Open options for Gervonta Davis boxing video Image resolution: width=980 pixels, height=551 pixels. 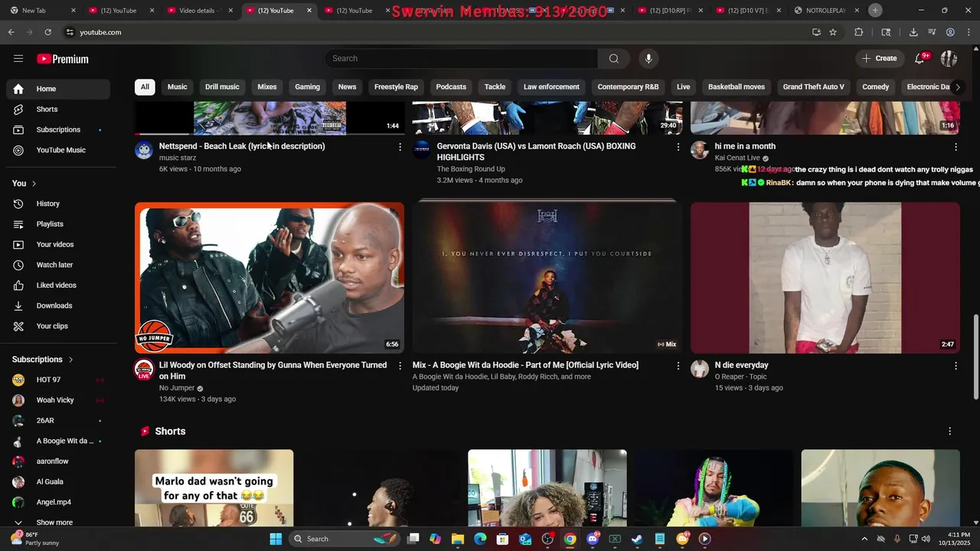point(678,147)
